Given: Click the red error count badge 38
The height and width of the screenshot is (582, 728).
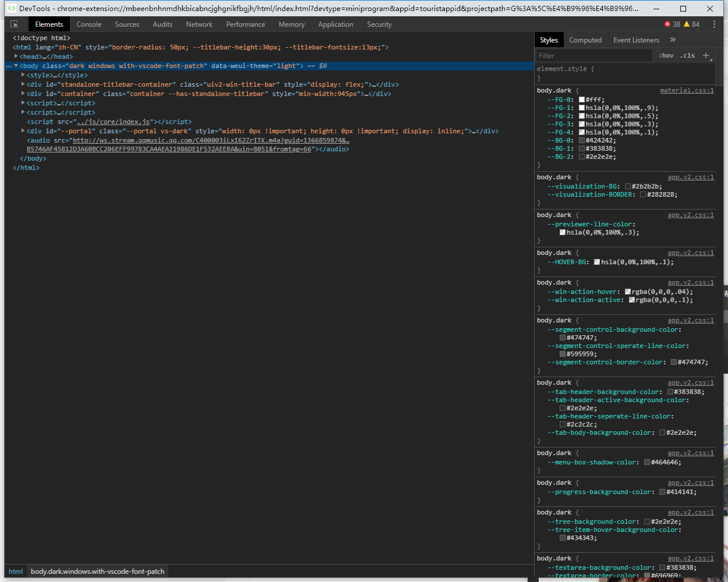Looking at the screenshot, I should [672, 24].
